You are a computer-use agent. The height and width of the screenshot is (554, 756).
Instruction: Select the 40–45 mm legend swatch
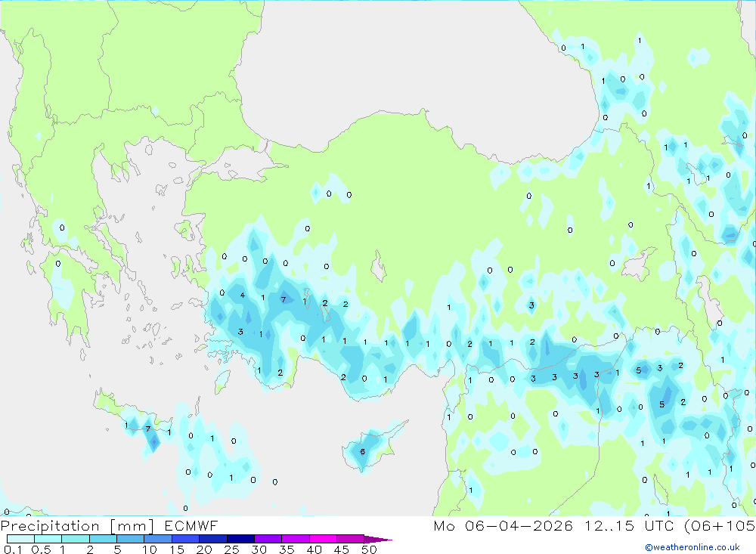323,539
